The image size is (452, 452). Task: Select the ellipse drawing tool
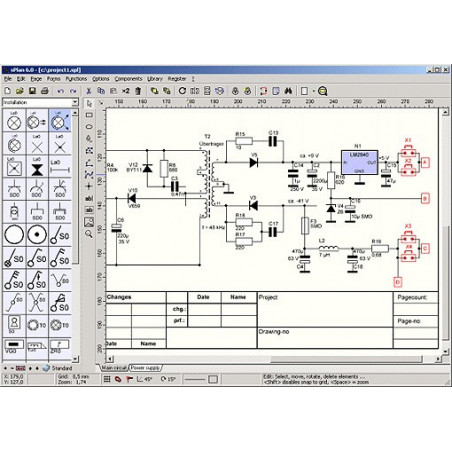click(x=89, y=127)
